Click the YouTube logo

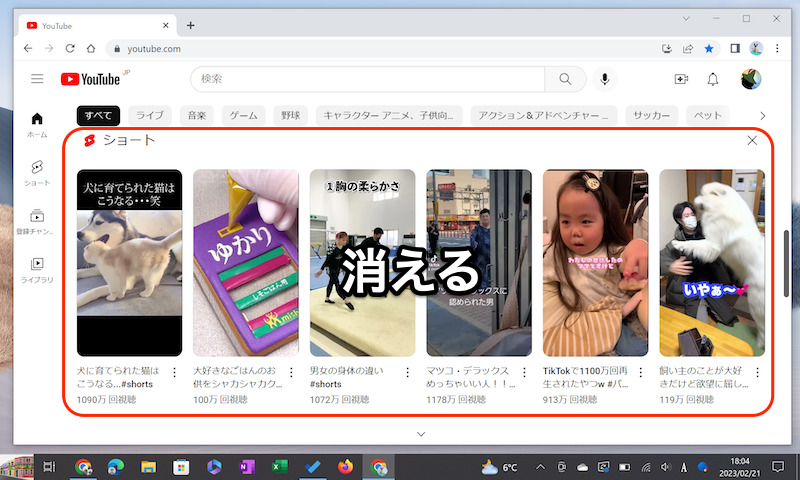[90, 80]
